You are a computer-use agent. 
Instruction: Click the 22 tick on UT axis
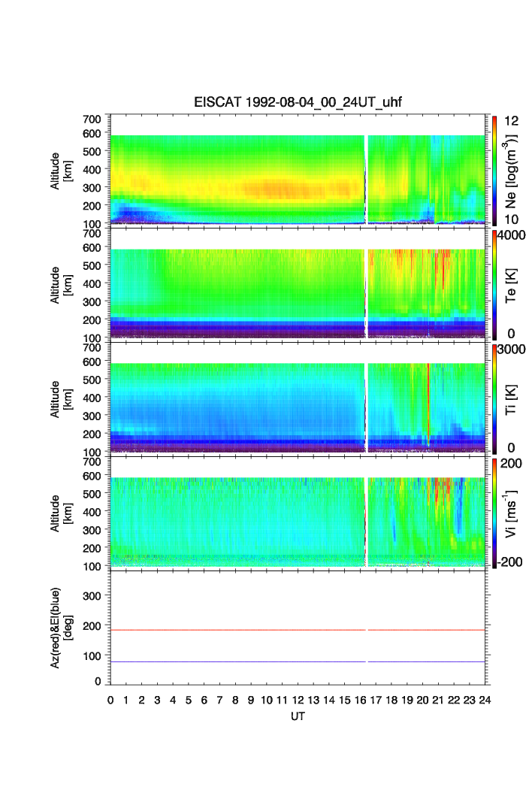point(454,700)
